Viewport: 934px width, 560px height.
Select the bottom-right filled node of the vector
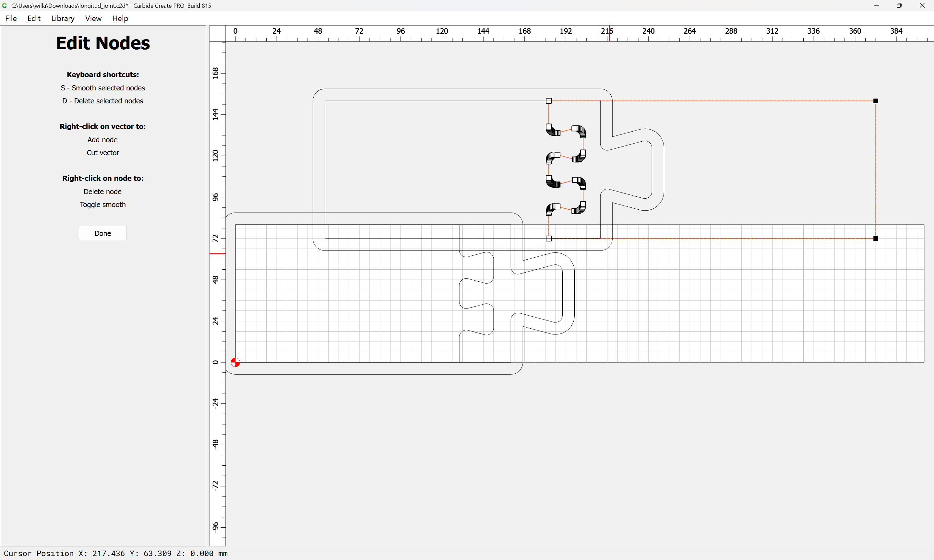click(x=876, y=239)
